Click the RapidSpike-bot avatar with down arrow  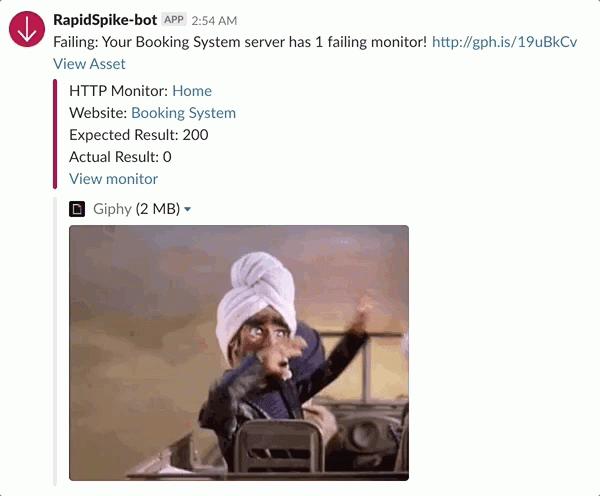[x=27, y=29]
